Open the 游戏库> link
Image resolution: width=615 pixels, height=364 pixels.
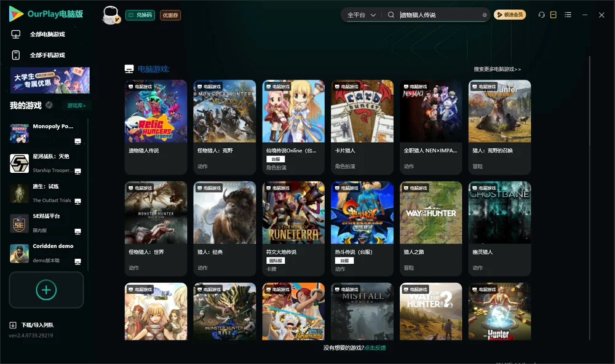[76, 106]
